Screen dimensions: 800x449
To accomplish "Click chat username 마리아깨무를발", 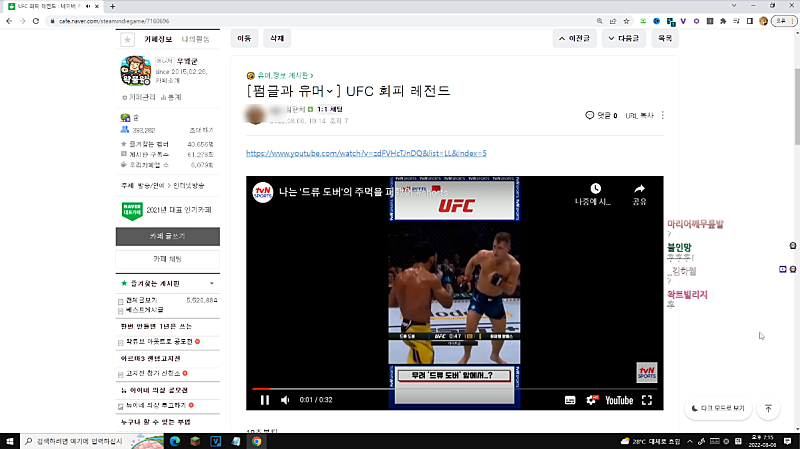I will click(695, 224).
